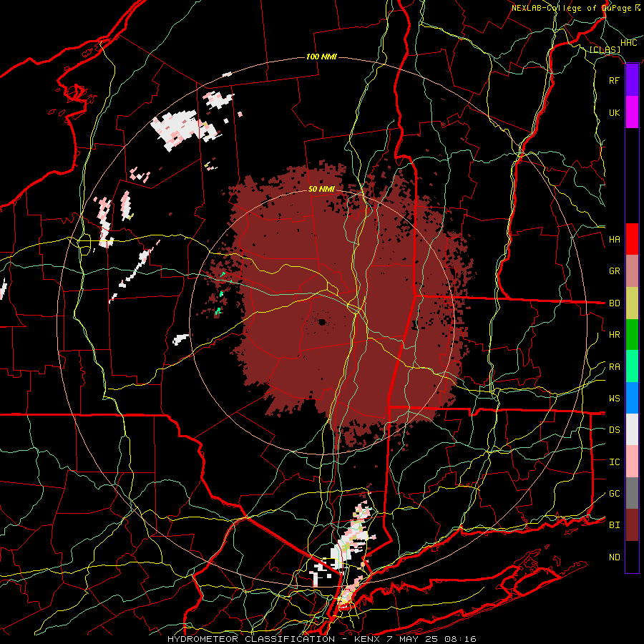The height and width of the screenshot is (644, 644).
Task: Click the black radar site dot at center
Action: pyautogui.click(x=322, y=322)
